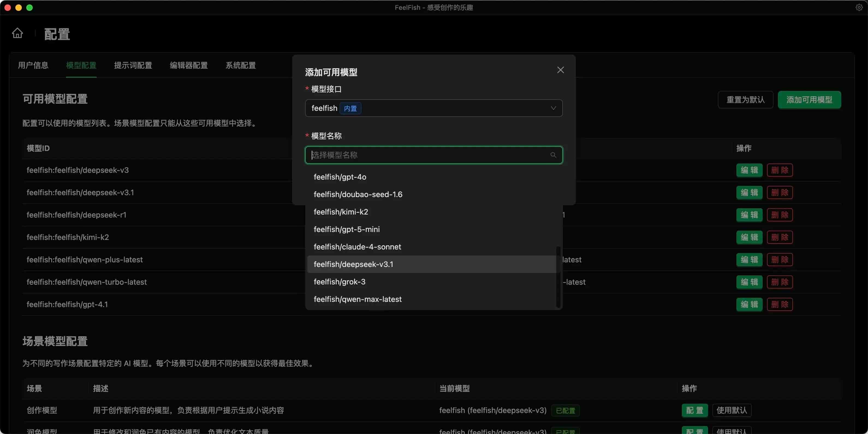Open the 提示词配置 tab
868x434 pixels.
click(133, 65)
